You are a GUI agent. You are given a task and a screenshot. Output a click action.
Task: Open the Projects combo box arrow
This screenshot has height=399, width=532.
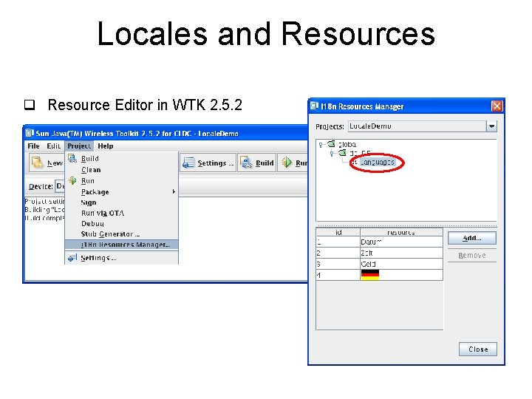491,126
